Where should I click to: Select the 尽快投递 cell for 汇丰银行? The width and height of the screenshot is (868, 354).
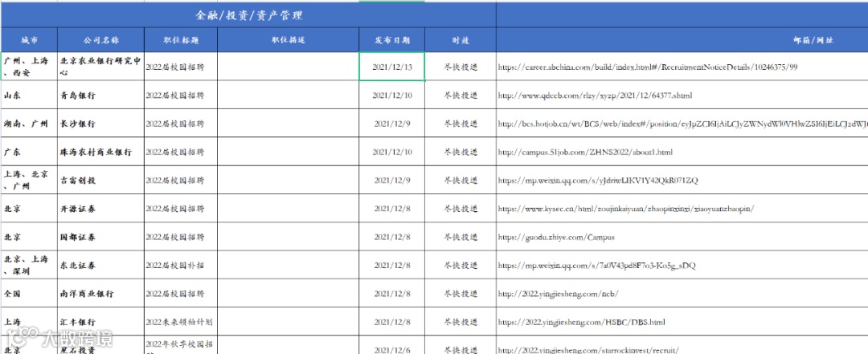[x=461, y=322]
